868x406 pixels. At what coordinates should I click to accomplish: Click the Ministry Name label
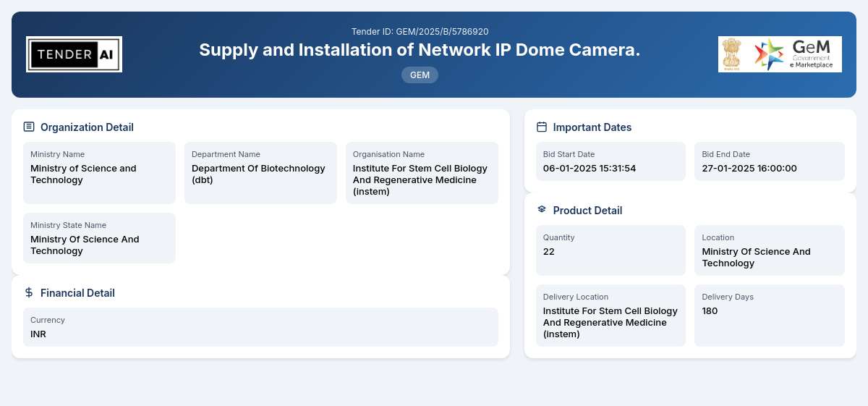[57, 154]
